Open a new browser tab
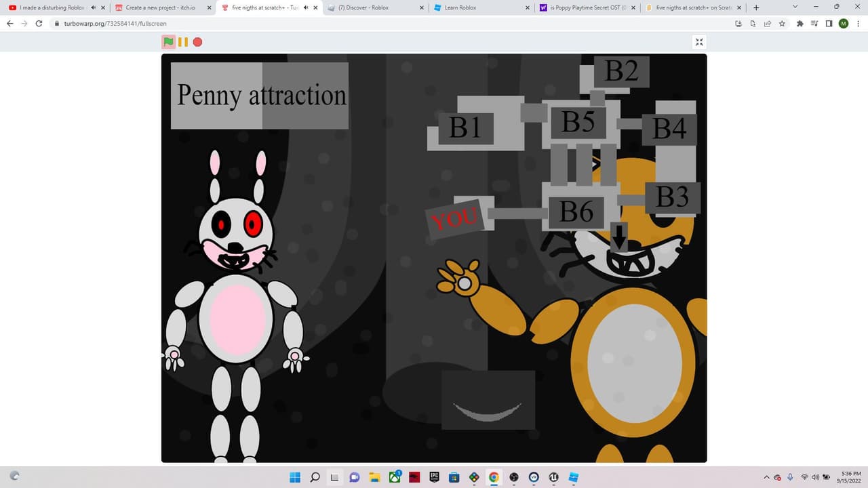This screenshot has width=868, height=488. point(756,7)
